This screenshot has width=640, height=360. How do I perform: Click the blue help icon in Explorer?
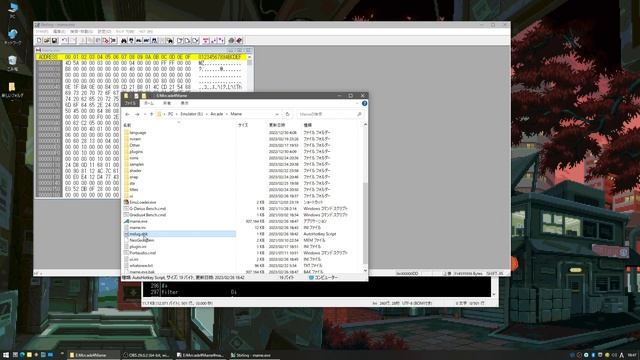[364, 104]
